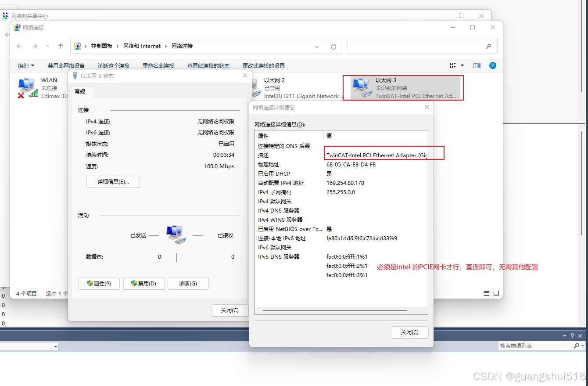Toggle the preview pane icon
Image resolution: width=588 pixels, height=386 pixels.
click(x=477, y=65)
